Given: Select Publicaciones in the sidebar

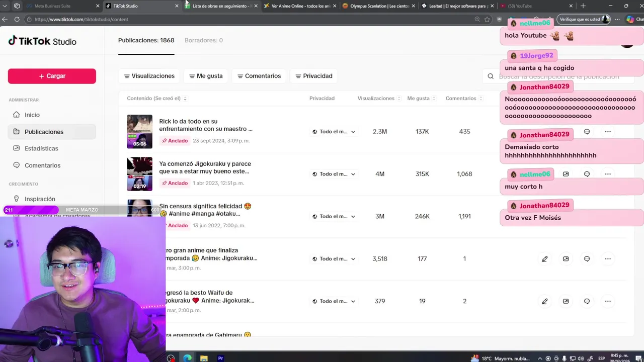Looking at the screenshot, I should (52, 132).
